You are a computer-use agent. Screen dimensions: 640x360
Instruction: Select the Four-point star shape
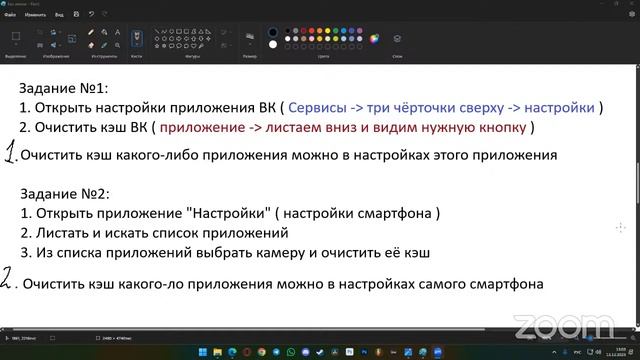point(209,39)
